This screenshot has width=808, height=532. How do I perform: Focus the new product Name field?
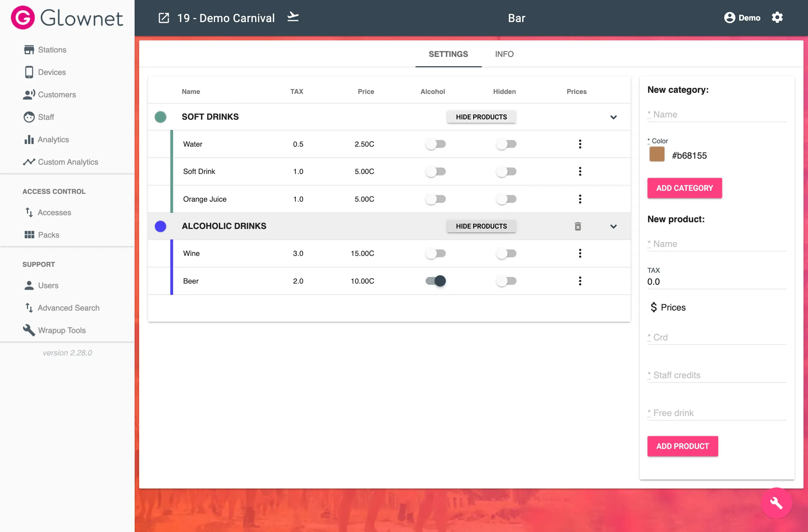717,244
